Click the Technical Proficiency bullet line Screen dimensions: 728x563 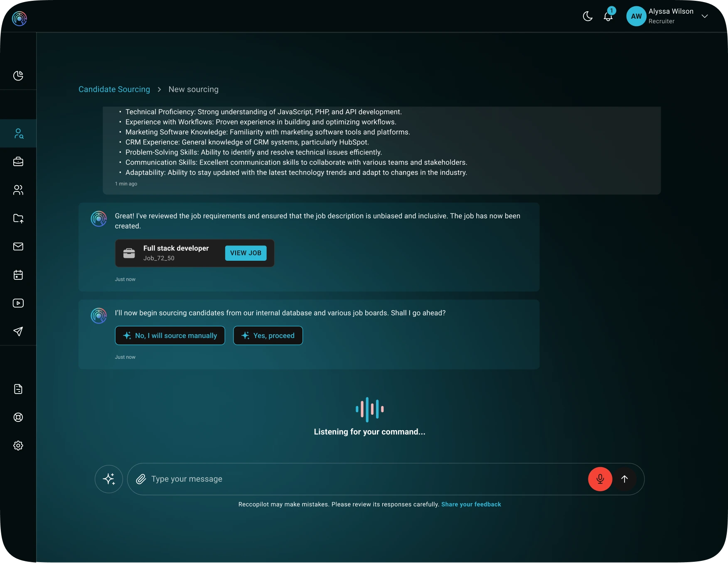(x=263, y=112)
